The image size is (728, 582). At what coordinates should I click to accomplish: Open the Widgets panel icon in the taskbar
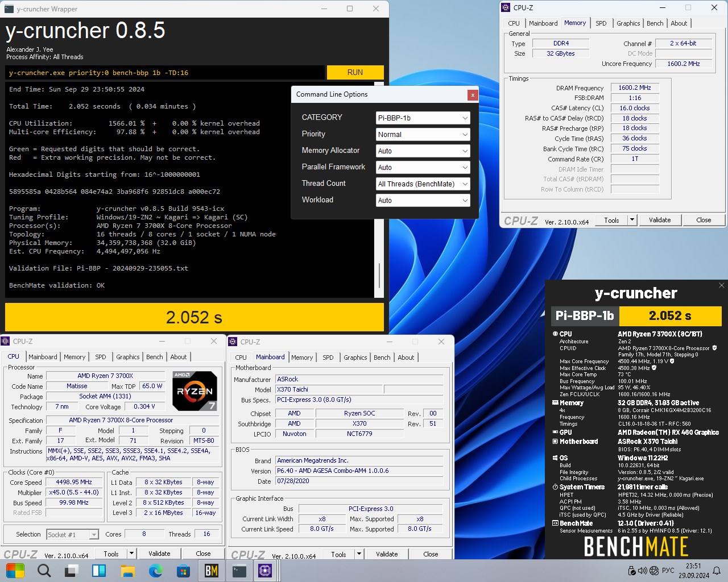coord(99,571)
